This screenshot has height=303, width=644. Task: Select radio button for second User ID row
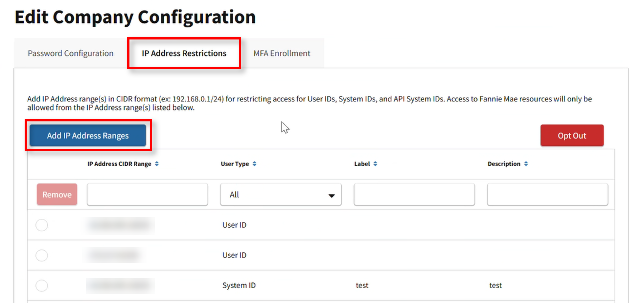pos(42,255)
